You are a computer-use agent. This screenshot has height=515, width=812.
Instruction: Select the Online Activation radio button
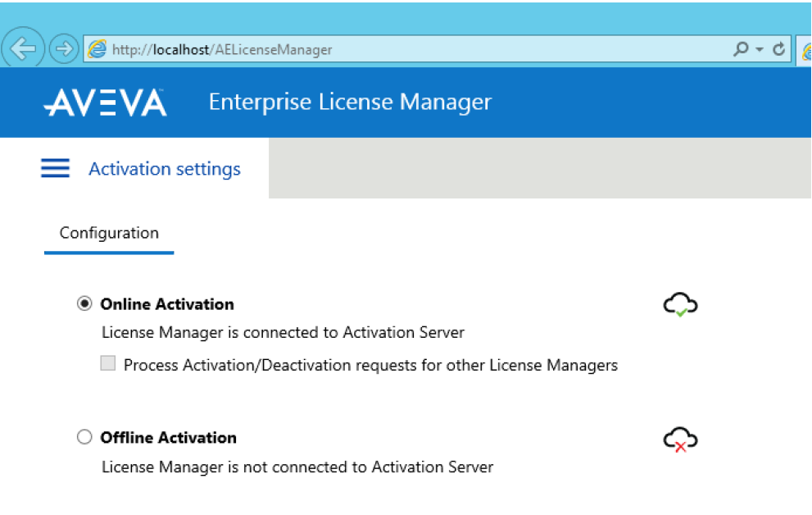click(84, 303)
